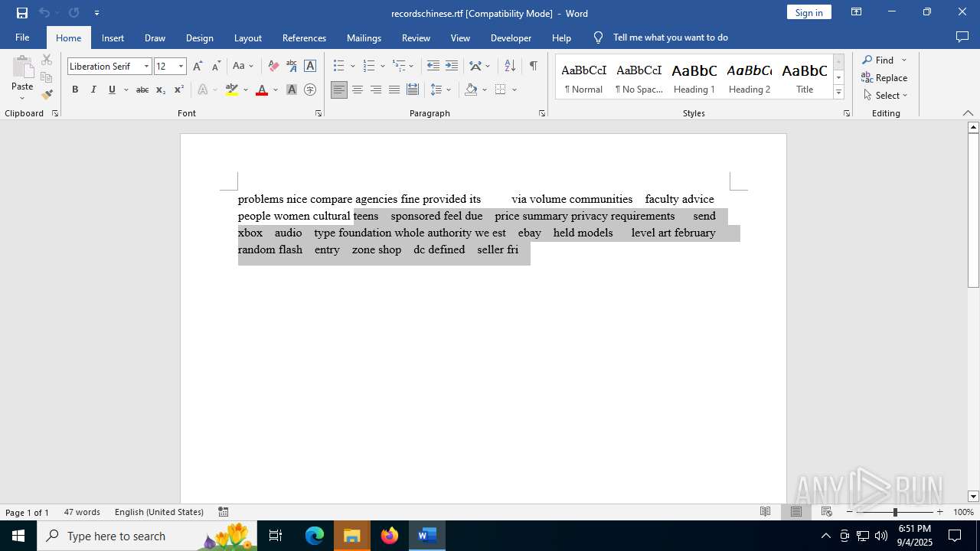Click the Format Painter brush icon
Screen dimensions: 980x551
pyautogui.click(x=47, y=95)
